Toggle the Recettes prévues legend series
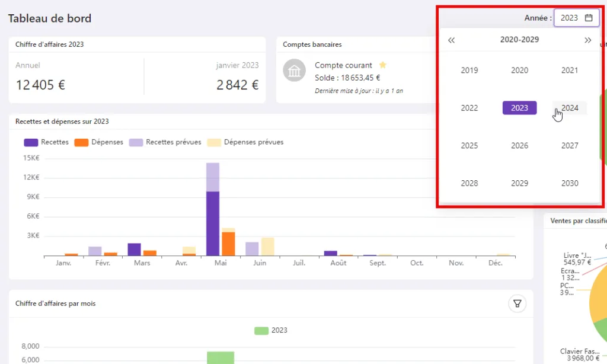 [x=165, y=142]
